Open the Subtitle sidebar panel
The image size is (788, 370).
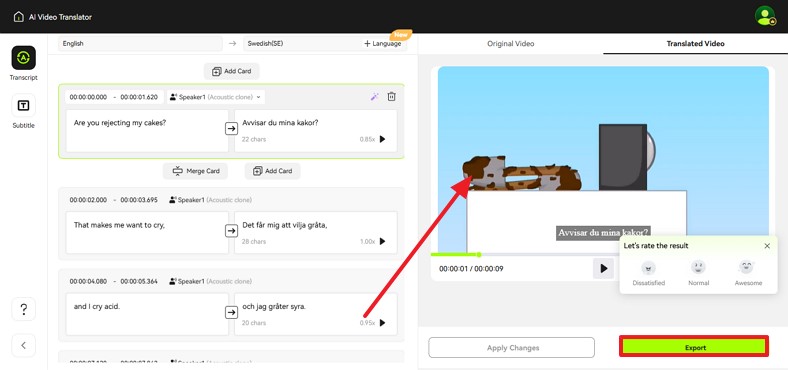pos(24,111)
